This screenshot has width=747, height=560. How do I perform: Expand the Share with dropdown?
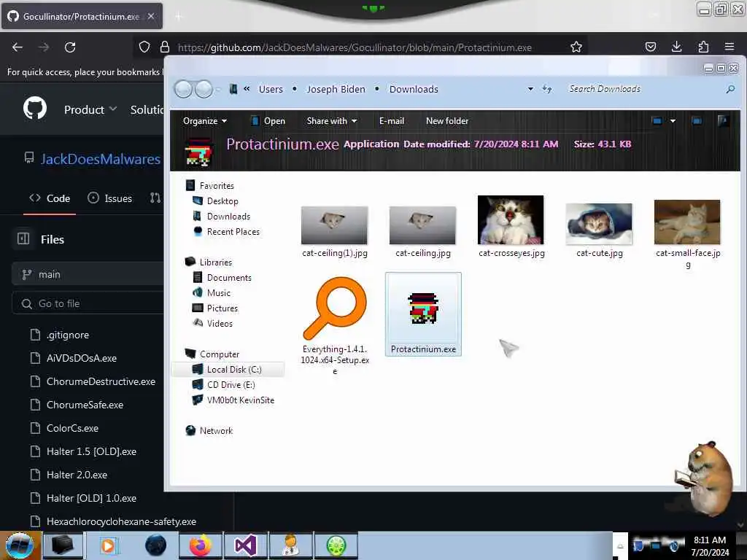click(x=332, y=121)
